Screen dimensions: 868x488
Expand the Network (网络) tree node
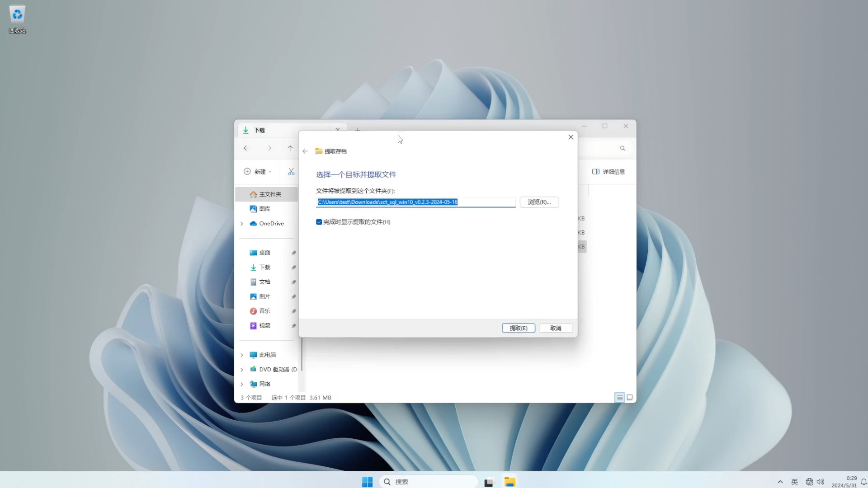(x=242, y=384)
